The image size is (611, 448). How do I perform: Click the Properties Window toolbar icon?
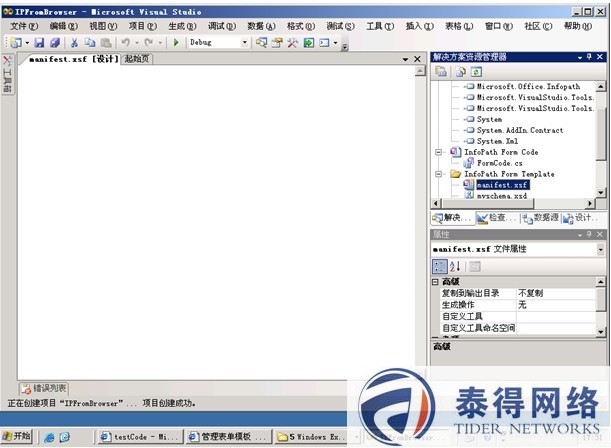pyautogui.click(x=277, y=42)
